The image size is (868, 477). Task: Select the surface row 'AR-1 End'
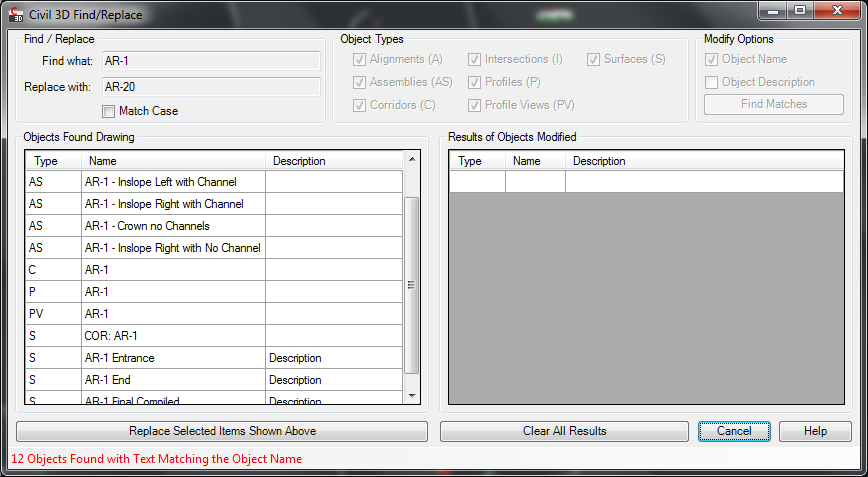click(x=214, y=380)
